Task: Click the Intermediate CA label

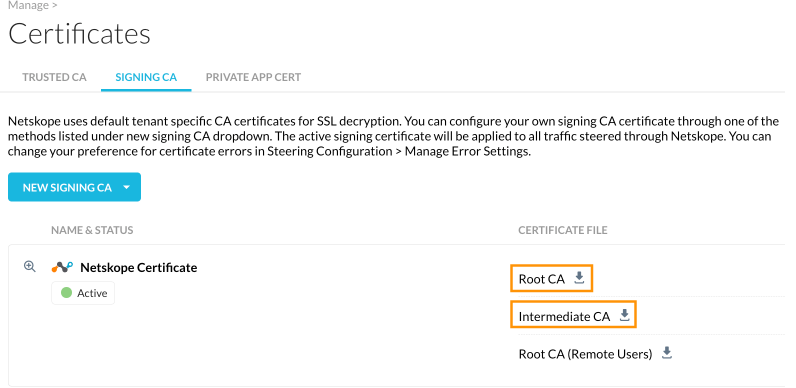Action: click(565, 317)
